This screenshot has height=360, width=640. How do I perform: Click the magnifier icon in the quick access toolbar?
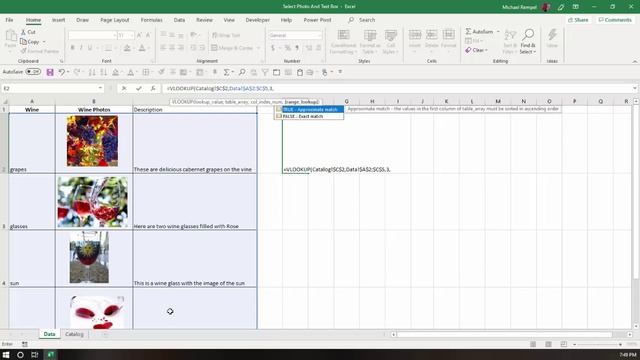tap(242, 72)
